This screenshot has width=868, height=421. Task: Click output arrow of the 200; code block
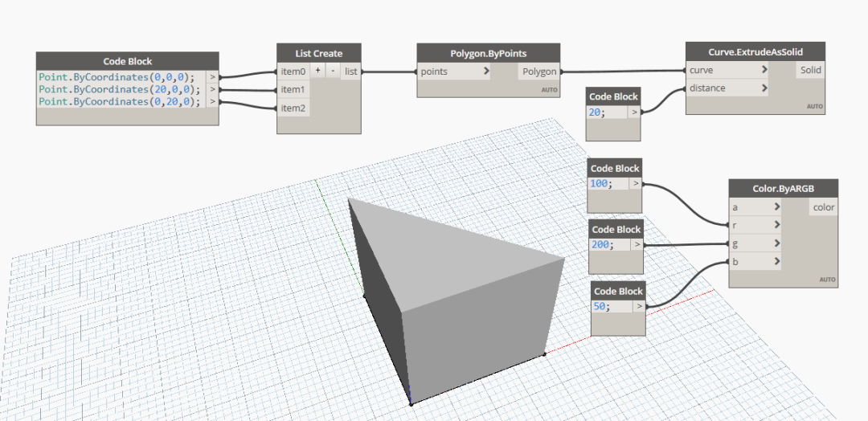pyautogui.click(x=637, y=244)
